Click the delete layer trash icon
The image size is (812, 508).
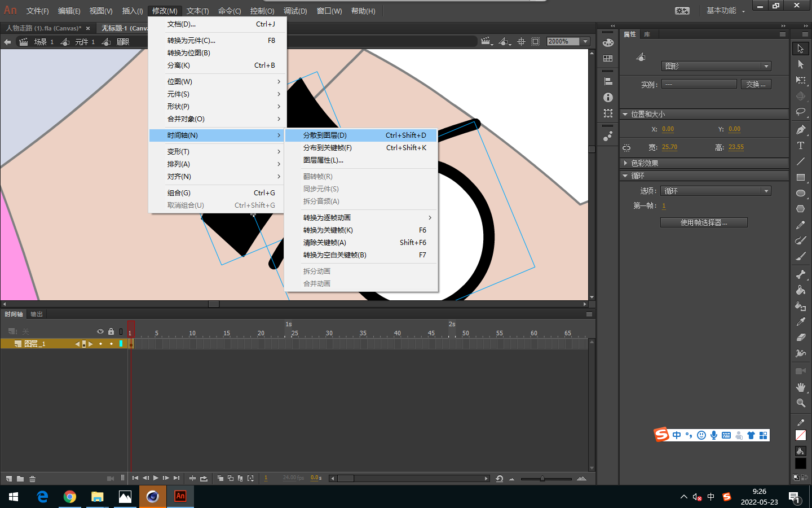pos(32,479)
